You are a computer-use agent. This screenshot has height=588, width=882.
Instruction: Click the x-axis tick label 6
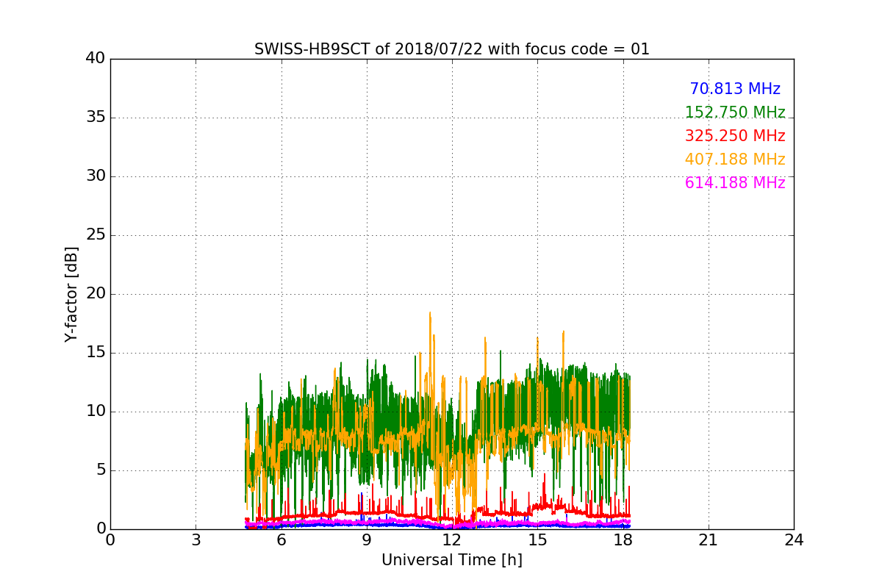click(281, 539)
